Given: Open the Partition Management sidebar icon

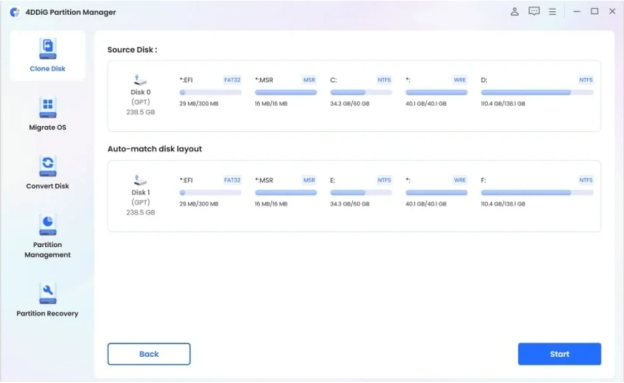Looking at the screenshot, I should tap(47, 225).
